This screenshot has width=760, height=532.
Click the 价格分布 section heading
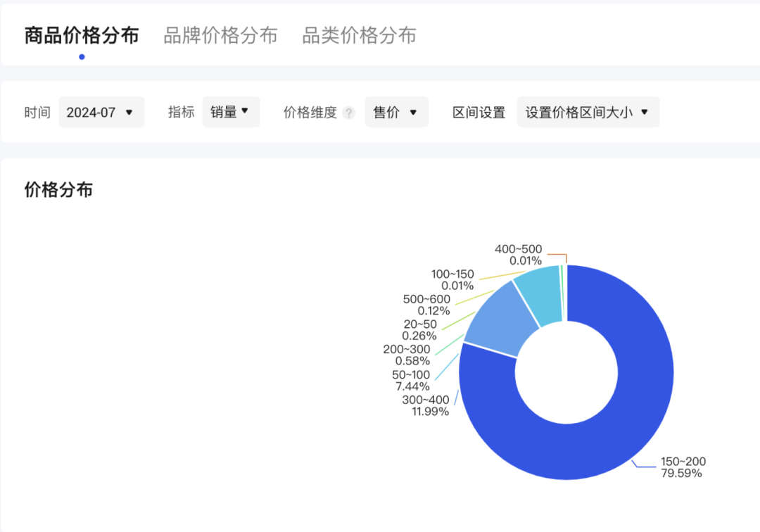coord(58,189)
